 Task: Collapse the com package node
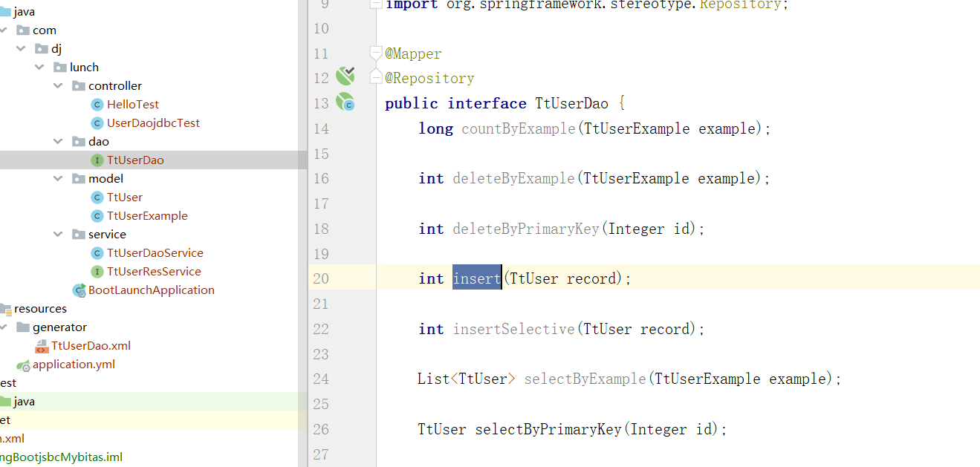[4, 30]
